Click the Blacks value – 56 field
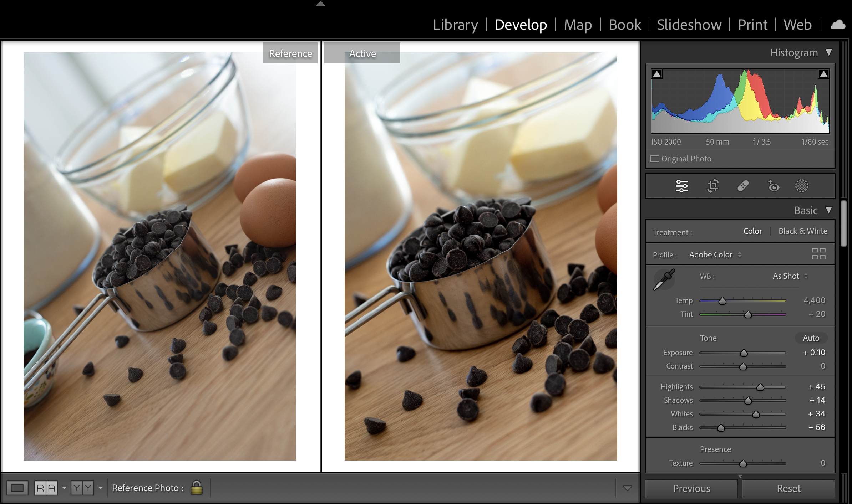This screenshot has width=852, height=504. click(x=817, y=427)
